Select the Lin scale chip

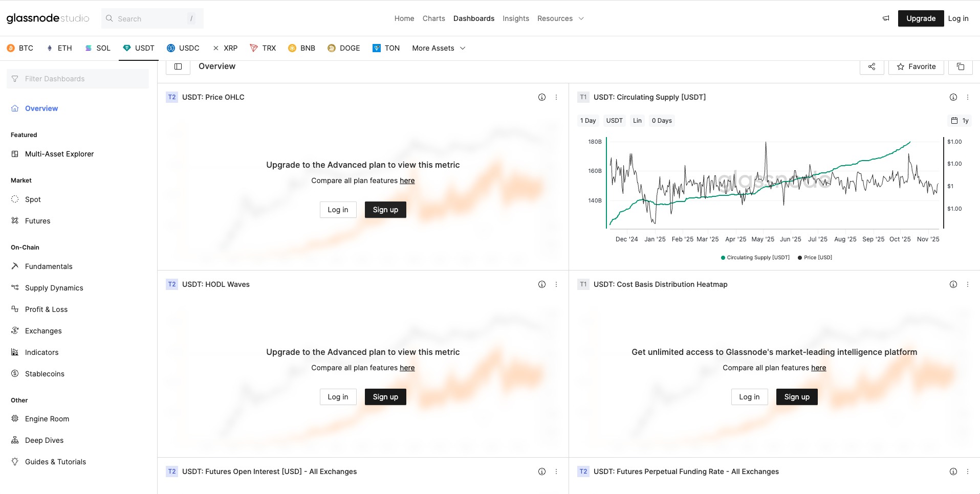[x=637, y=121]
